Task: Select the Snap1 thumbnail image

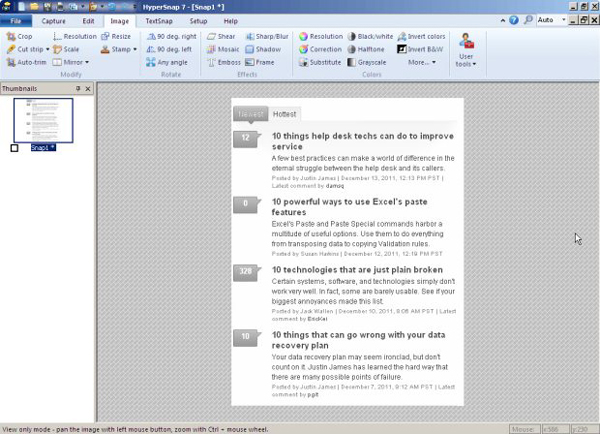Action: click(x=43, y=120)
